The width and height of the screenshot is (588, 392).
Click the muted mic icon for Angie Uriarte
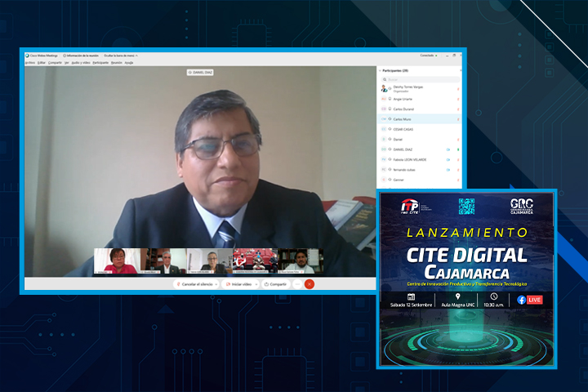[457, 98]
